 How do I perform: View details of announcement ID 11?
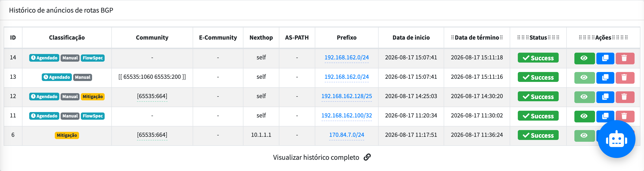pyautogui.click(x=584, y=116)
